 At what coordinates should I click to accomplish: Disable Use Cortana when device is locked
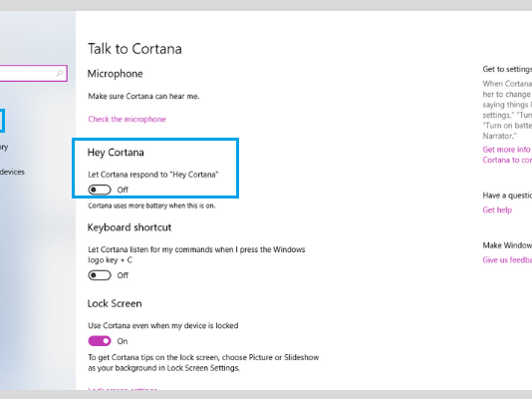pyautogui.click(x=100, y=341)
